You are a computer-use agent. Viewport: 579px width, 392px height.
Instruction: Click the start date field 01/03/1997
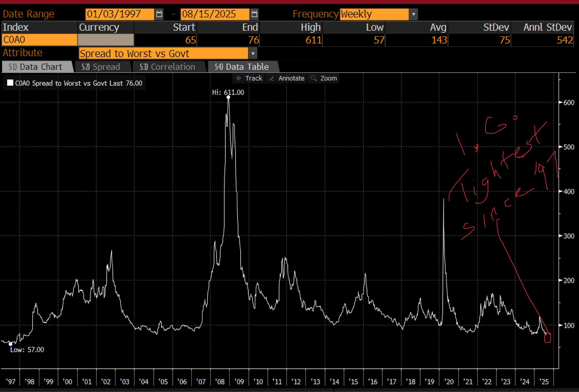(x=120, y=14)
